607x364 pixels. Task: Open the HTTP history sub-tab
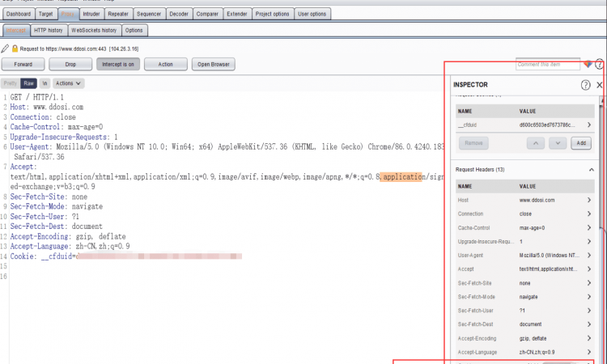49,30
